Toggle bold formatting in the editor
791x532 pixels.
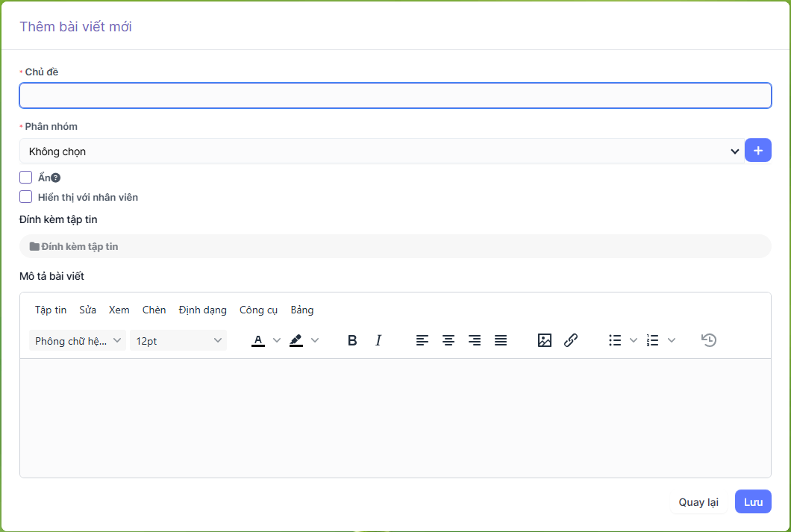(352, 340)
